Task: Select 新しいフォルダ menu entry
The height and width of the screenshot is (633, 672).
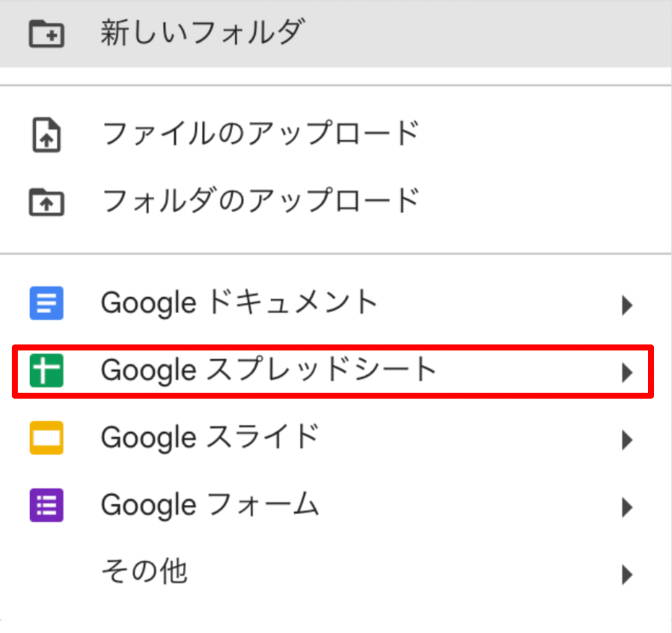Action: [336, 34]
